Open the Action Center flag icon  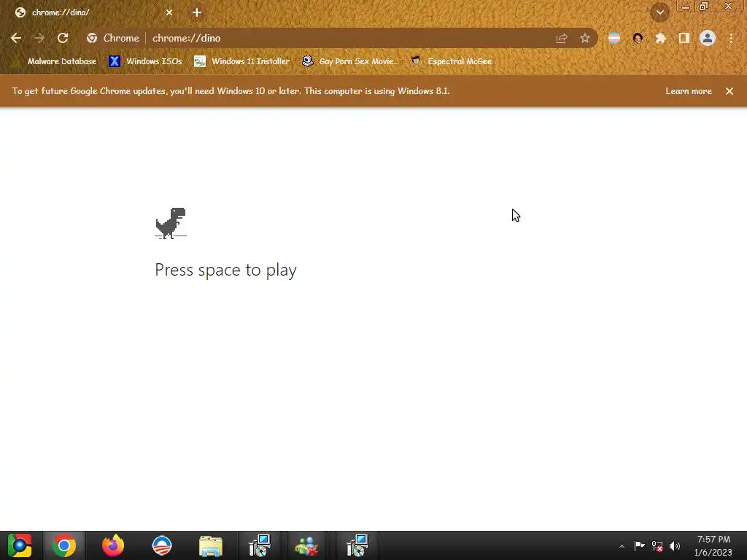(639, 545)
